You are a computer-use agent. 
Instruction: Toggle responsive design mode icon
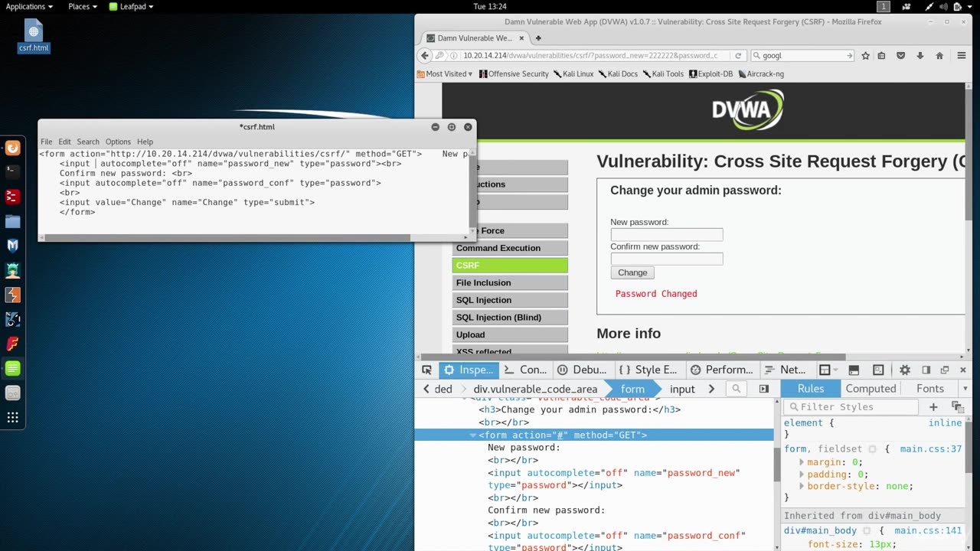pos(878,370)
